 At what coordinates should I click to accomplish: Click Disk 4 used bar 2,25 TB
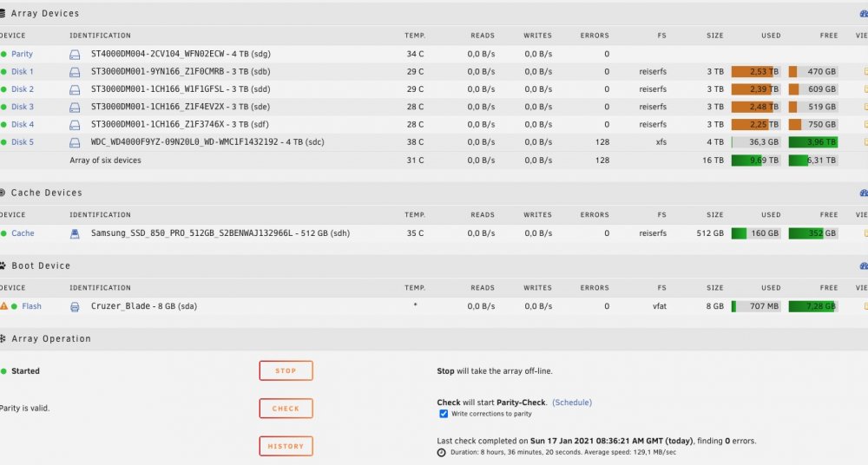[x=756, y=125]
